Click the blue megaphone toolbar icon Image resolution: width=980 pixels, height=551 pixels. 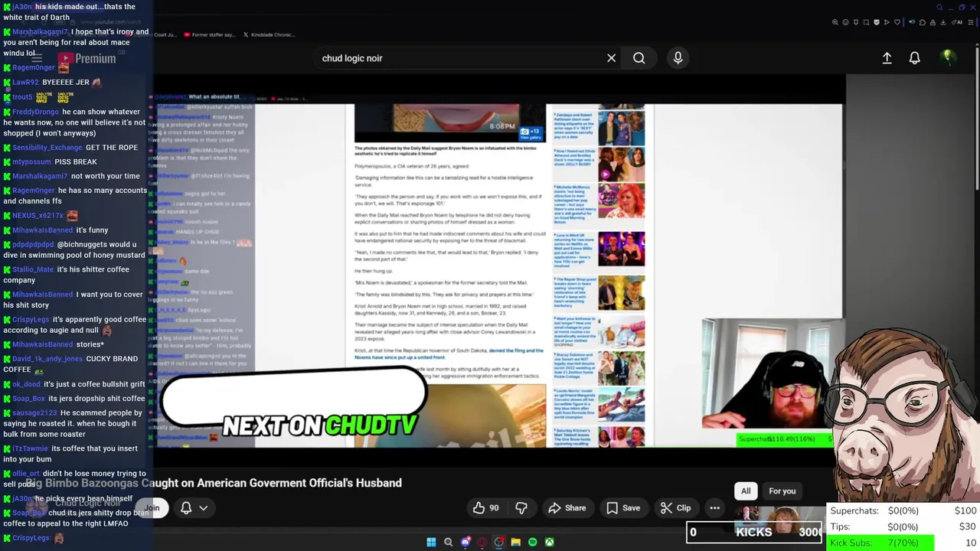tap(912, 22)
